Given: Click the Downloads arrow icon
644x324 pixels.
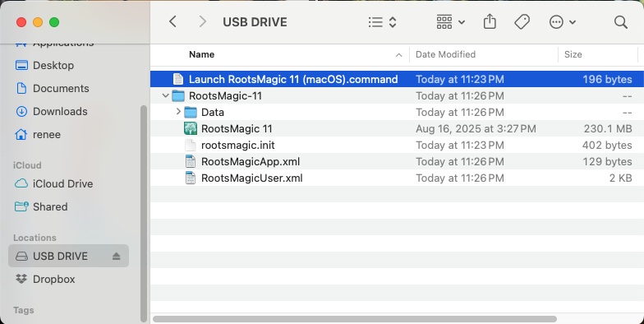Looking at the screenshot, I should 21,112.
